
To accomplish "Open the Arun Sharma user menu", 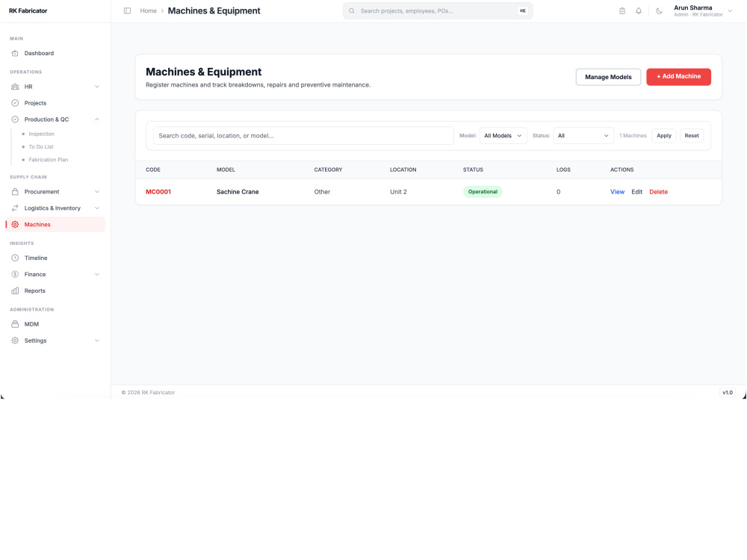I will pyautogui.click(x=703, y=11).
